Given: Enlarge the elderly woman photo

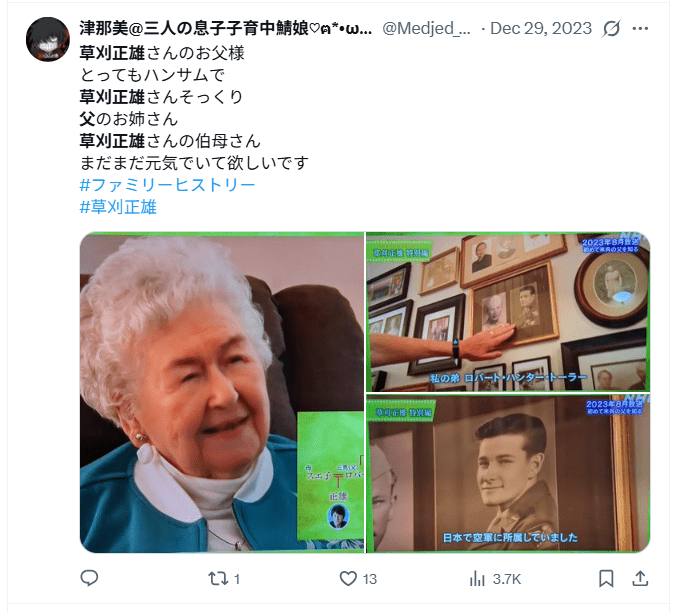Looking at the screenshot, I should point(222,392).
